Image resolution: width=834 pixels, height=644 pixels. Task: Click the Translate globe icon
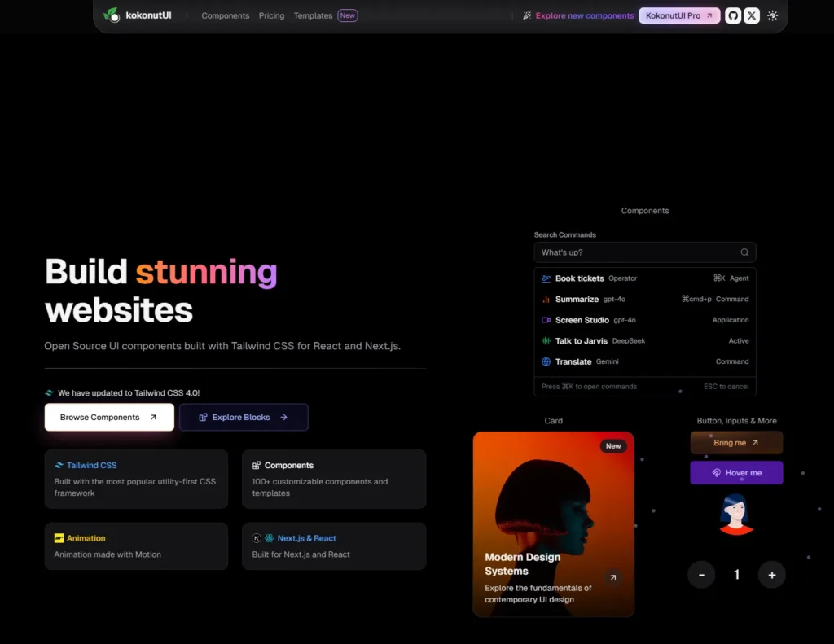[546, 361]
